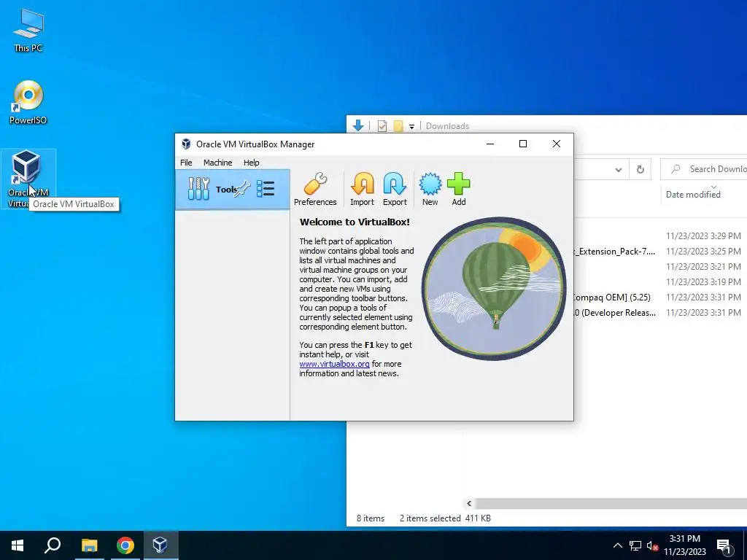Click the Search Downloads input field
The width and height of the screenshot is (747, 560).
coord(703,169)
